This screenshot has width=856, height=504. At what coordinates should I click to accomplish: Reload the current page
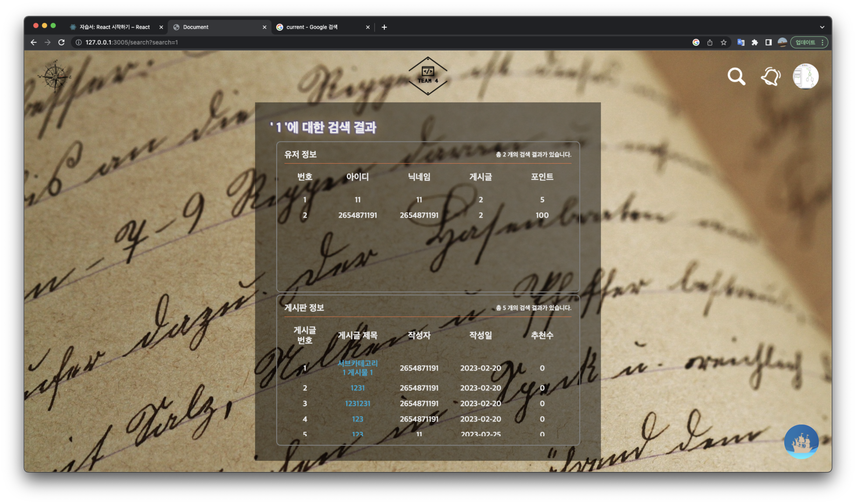62,43
